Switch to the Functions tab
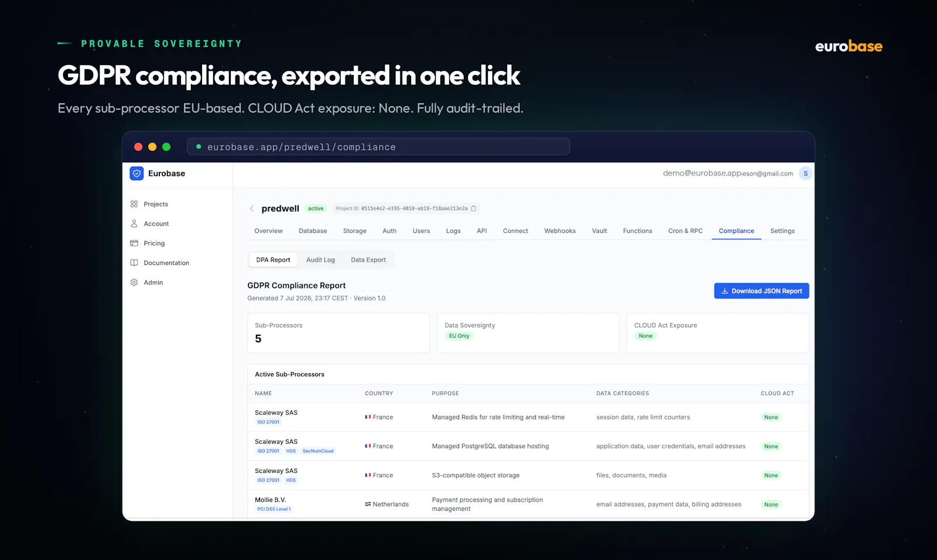The height and width of the screenshot is (560, 937). (x=637, y=231)
